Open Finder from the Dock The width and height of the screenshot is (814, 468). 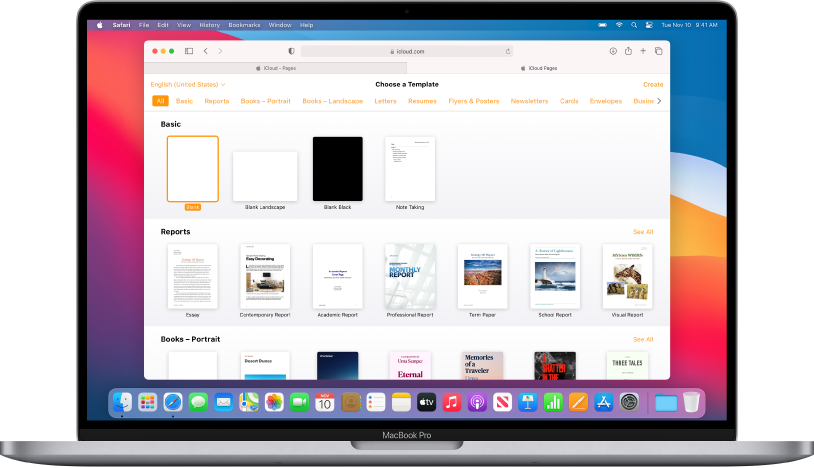point(122,402)
